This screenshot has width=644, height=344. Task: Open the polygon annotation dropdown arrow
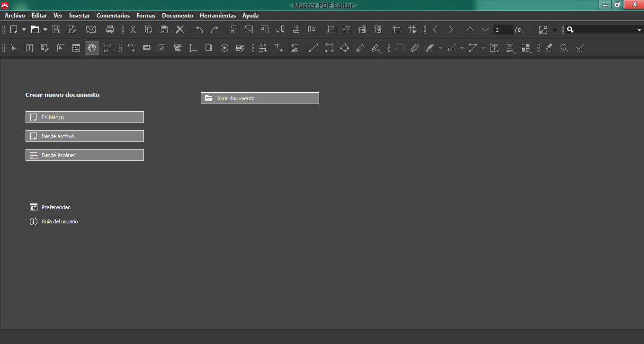coord(483,48)
